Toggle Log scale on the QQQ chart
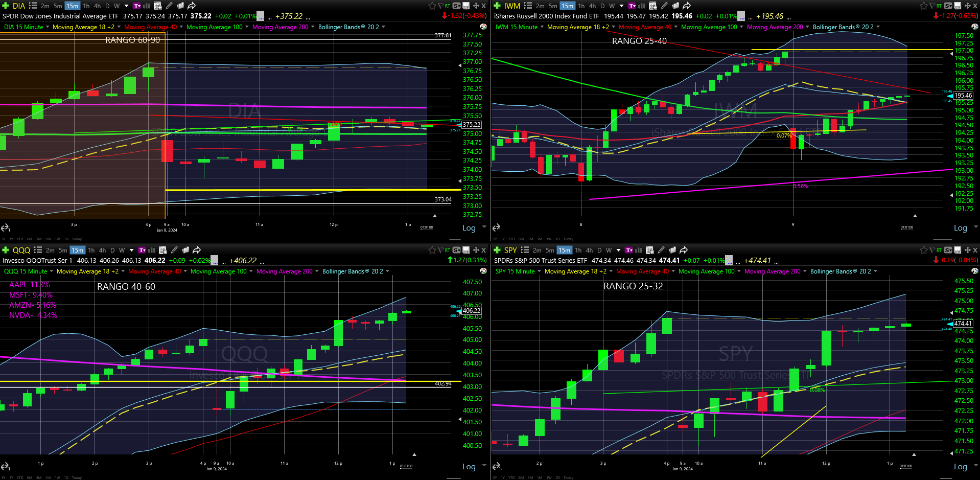The height and width of the screenshot is (480, 980). coord(469,467)
